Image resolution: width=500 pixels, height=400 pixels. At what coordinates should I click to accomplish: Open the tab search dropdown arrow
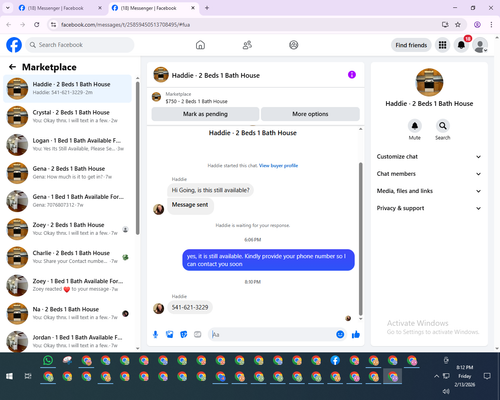coord(7,8)
